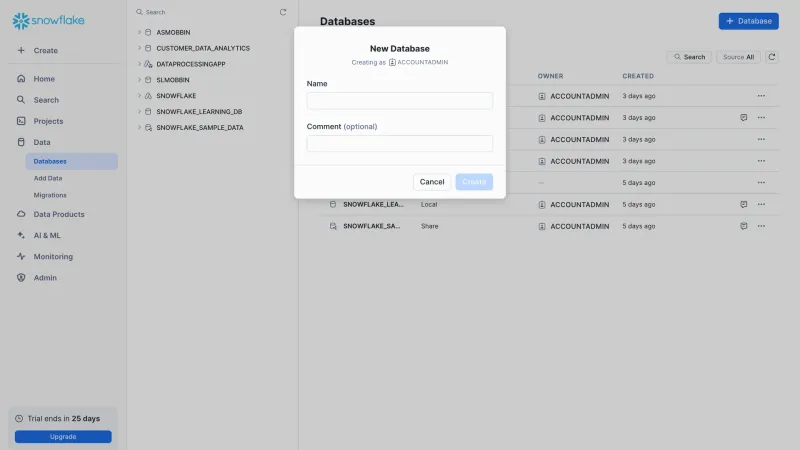Click the Upgrade button
The height and width of the screenshot is (450, 800).
63,437
